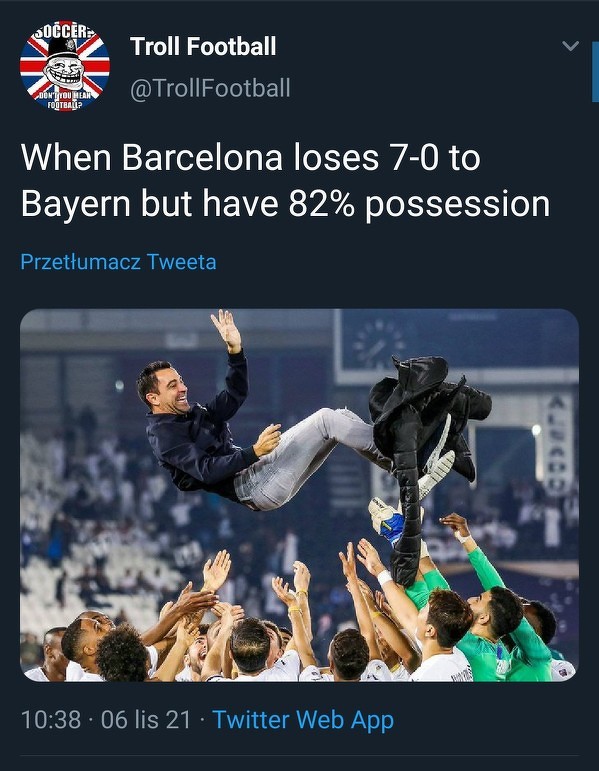Click the blue goalkeeper glove in photo
Screen dimensions: 599x771
(389, 522)
